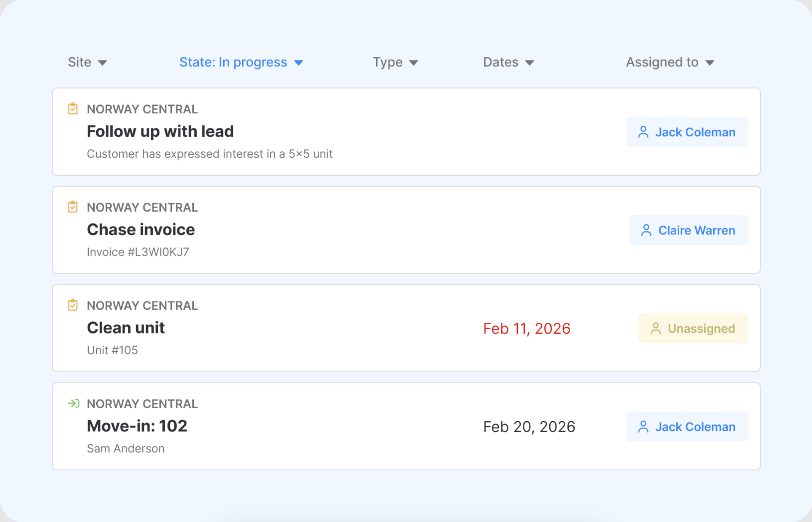Click the State: In progress filter
Viewport: 812px width, 522px height.
[240, 62]
